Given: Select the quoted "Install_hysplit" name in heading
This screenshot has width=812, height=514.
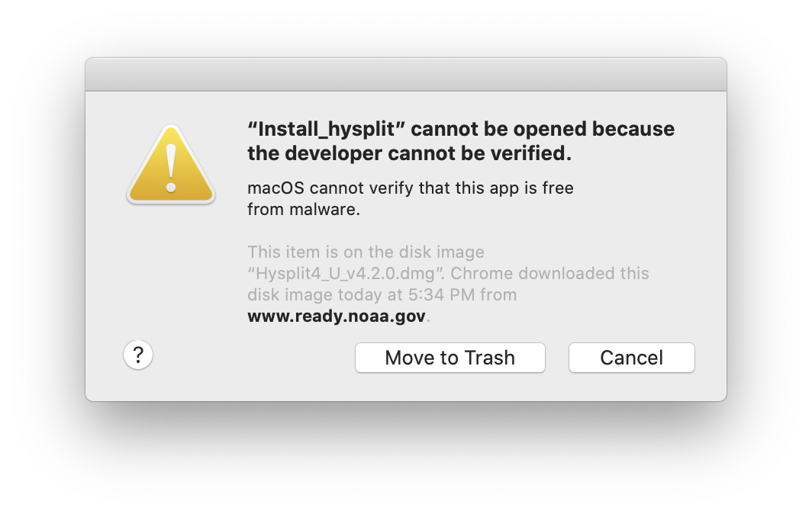Looking at the screenshot, I should (x=327, y=130).
